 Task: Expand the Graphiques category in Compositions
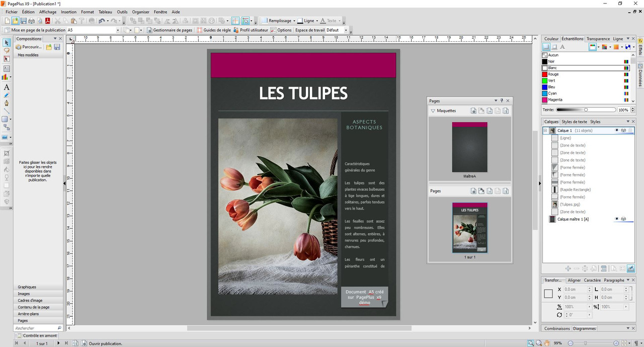38,287
